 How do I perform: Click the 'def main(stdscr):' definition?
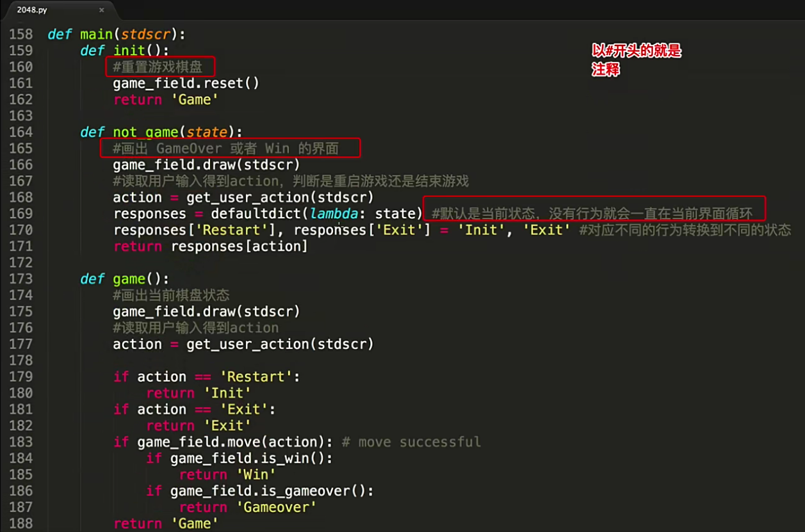pyautogui.click(x=117, y=35)
